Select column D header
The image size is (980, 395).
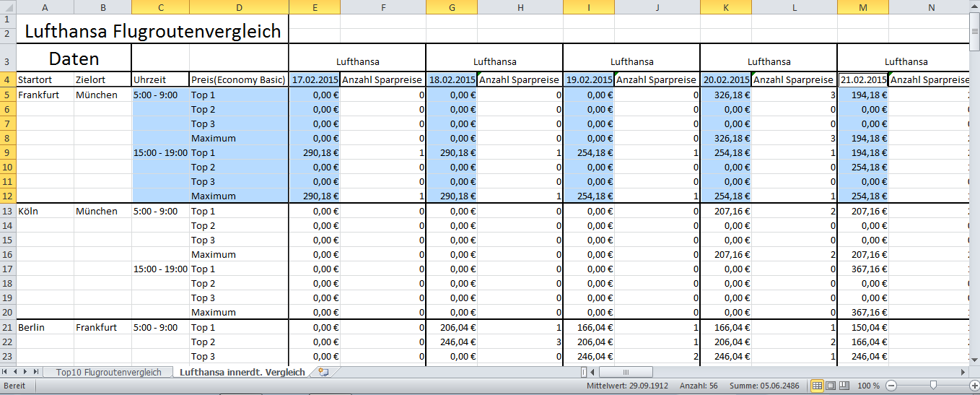(239, 7)
